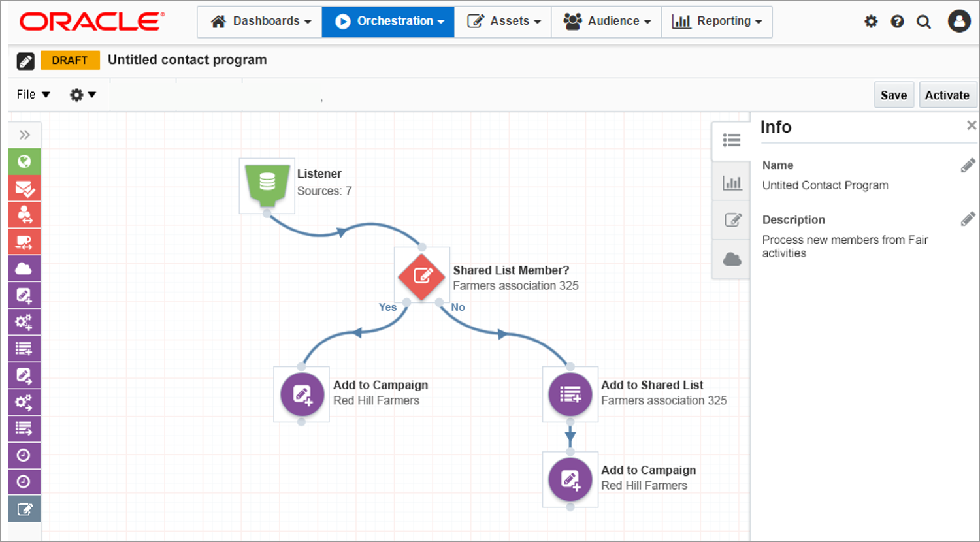Click the 'Add to Shared List' step label
The width and height of the screenshot is (980, 542).
tap(652, 385)
